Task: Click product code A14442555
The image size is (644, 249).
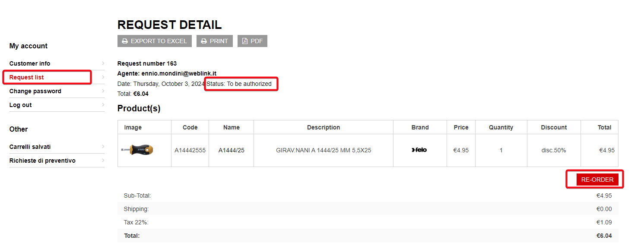Action: (190, 150)
